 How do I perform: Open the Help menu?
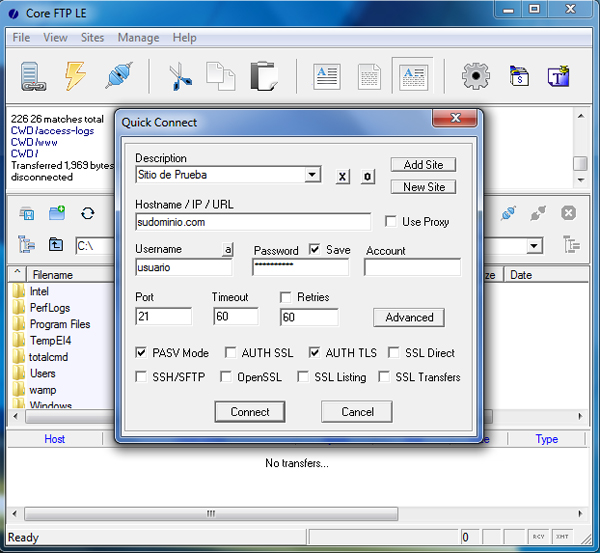click(184, 38)
